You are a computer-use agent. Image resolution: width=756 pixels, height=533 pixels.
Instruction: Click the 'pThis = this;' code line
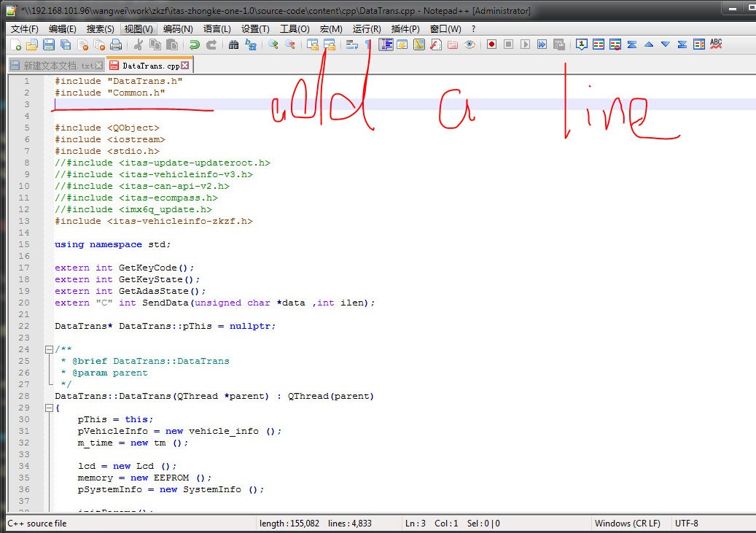[x=115, y=420]
